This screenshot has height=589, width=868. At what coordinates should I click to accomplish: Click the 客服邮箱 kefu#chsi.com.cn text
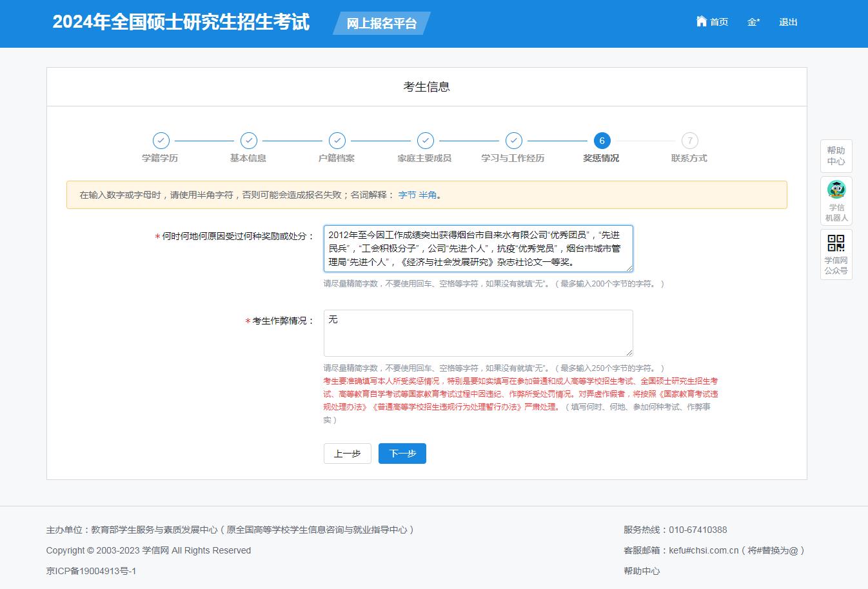click(714, 550)
